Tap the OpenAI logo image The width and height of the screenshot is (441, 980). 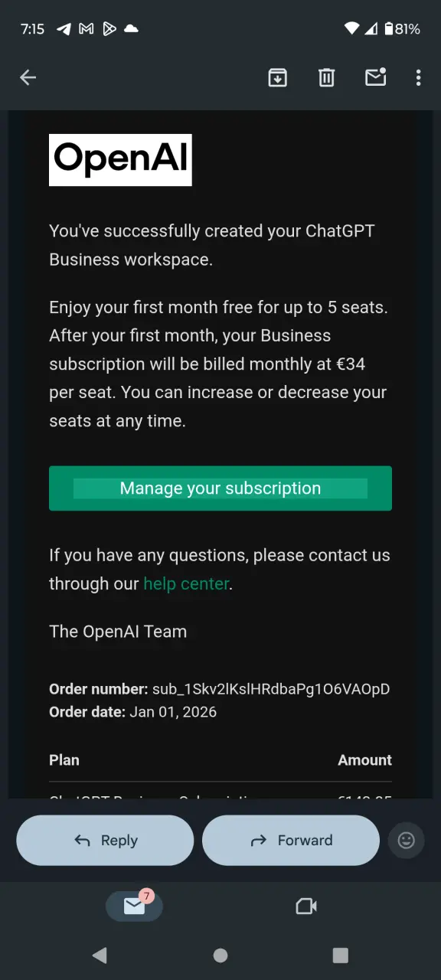pyautogui.click(x=120, y=160)
